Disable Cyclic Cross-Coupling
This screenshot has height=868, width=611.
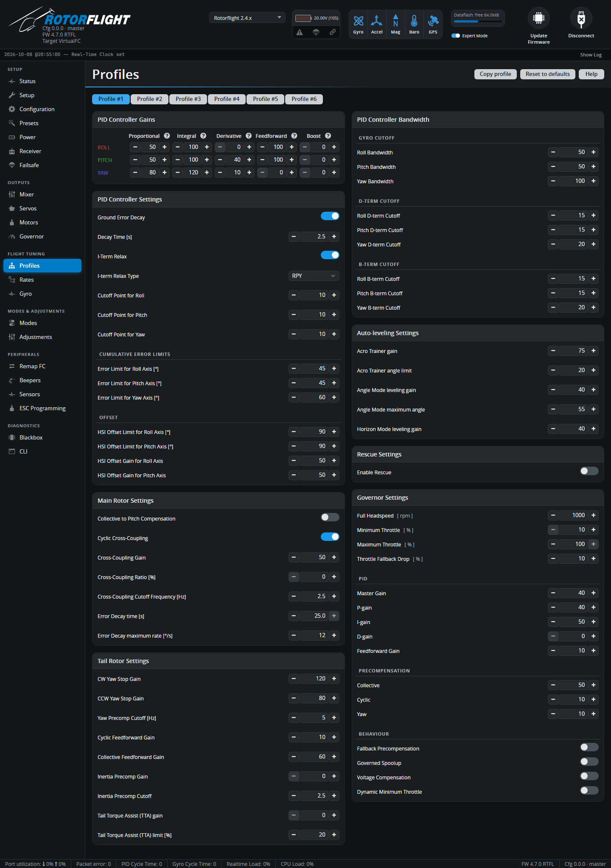330,537
